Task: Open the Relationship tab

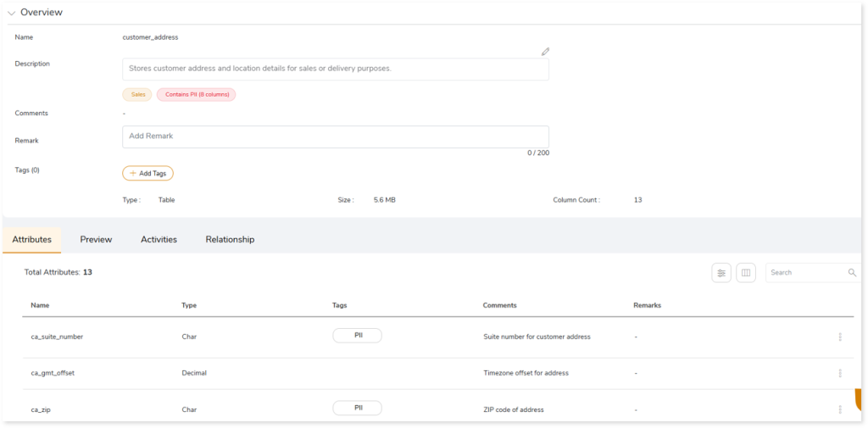Action: [230, 240]
